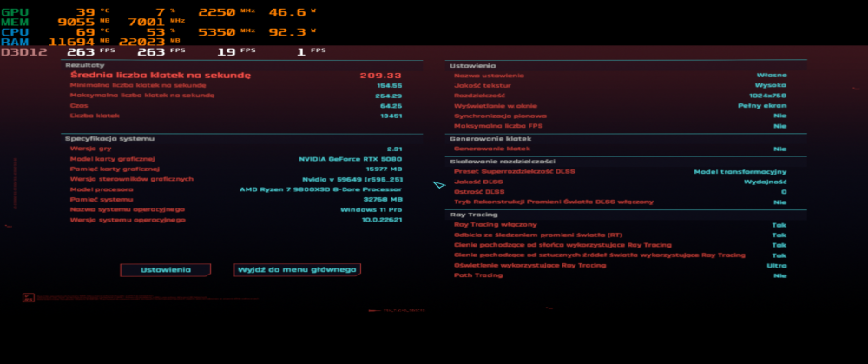Image resolution: width=868 pixels, height=364 pixels.
Task: Click the 'Wersja gry' value 2.31
Action: click(394, 149)
